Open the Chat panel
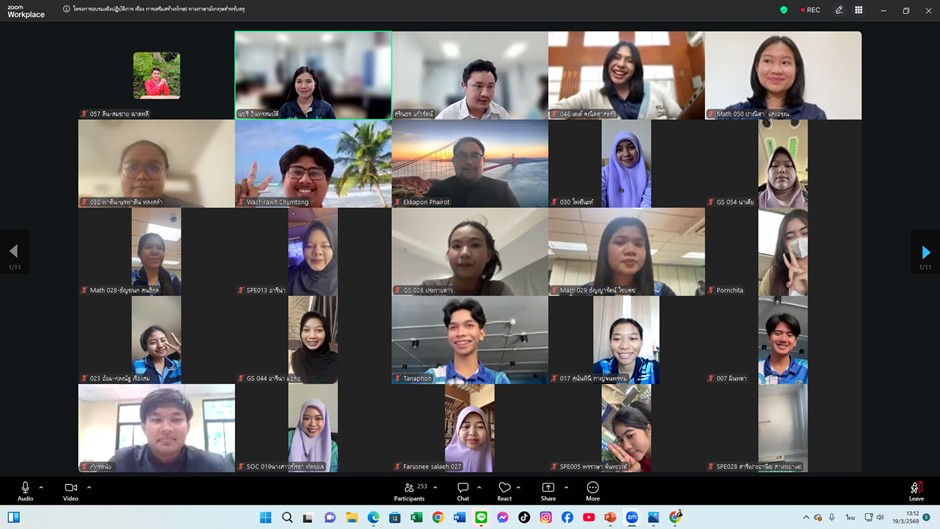940x529 pixels. tap(463, 489)
